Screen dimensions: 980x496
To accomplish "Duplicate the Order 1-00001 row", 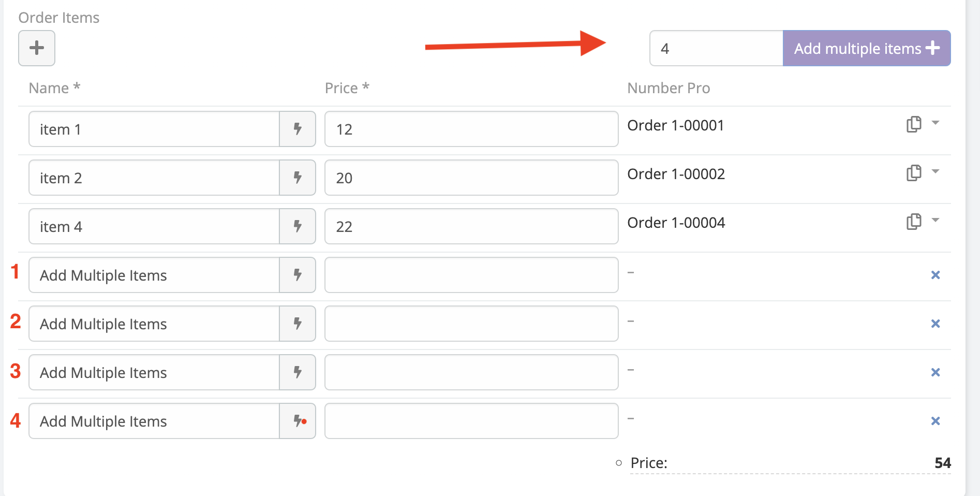I will point(914,124).
